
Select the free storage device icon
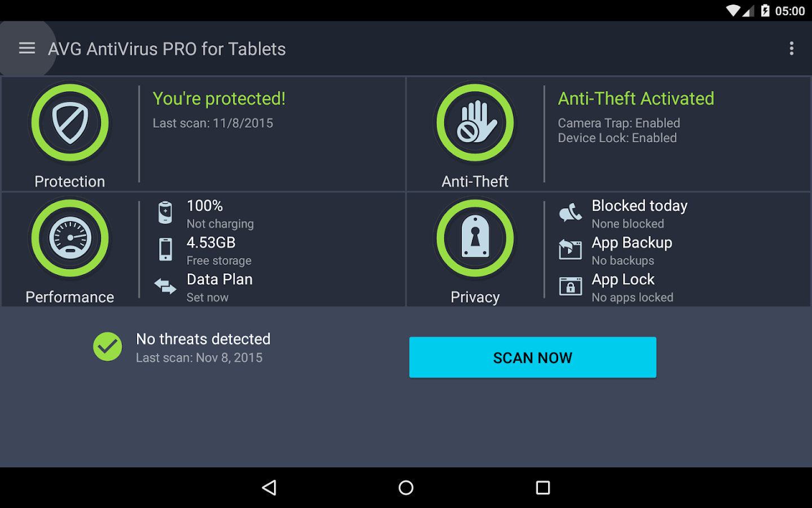pos(165,249)
